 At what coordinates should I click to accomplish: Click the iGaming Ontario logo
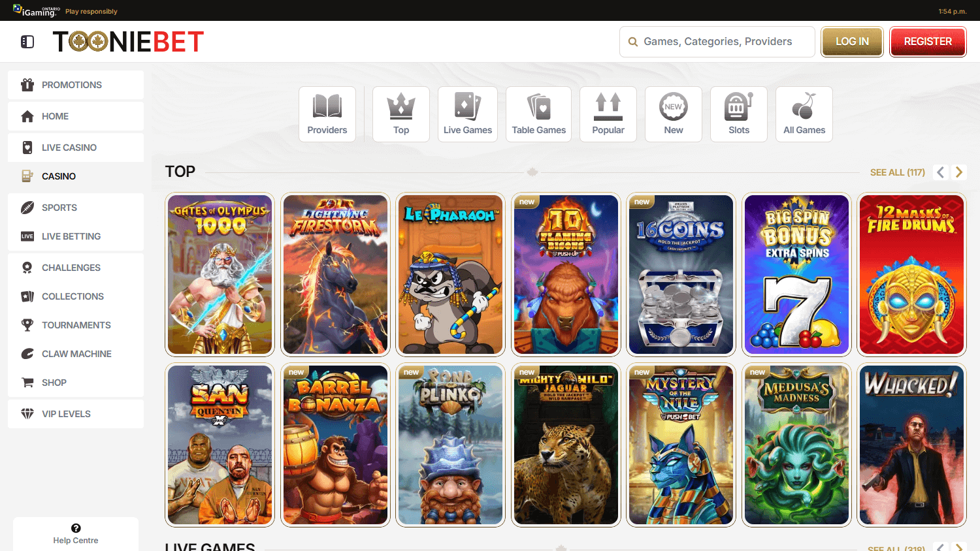(37, 10)
